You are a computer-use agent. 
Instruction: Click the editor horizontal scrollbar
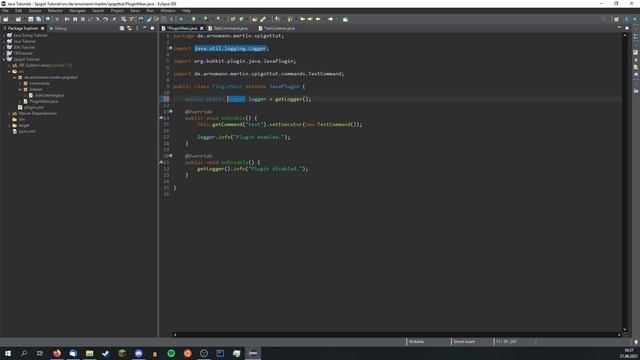click(x=397, y=335)
